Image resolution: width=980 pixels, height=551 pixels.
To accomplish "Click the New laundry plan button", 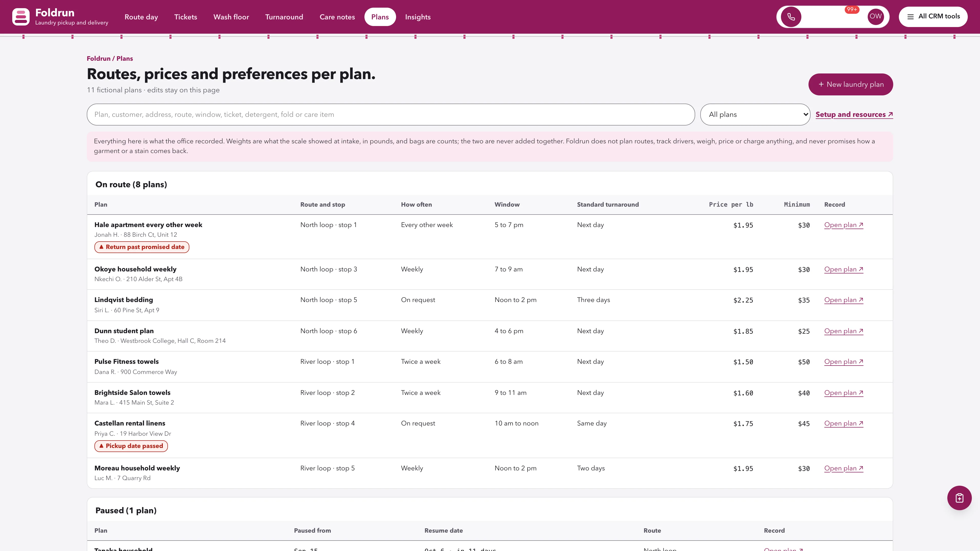I will 850,84.
